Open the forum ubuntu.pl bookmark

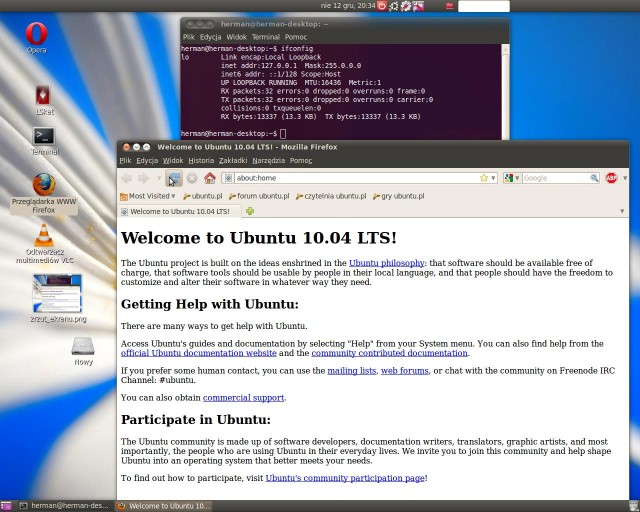tap(259, 196)
